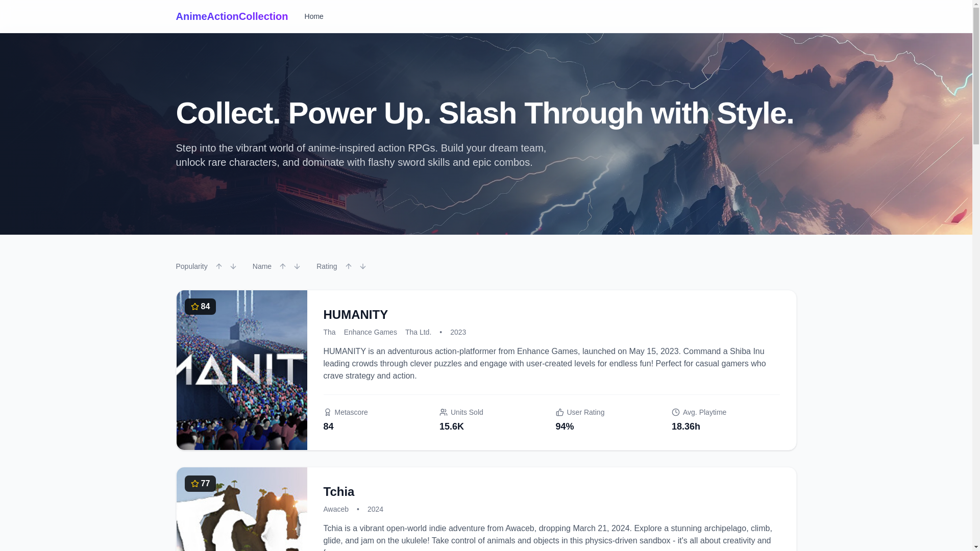Viewport: 980px width, 551px height.
Task: Open the Home nav item
Action: pos(314,16)
